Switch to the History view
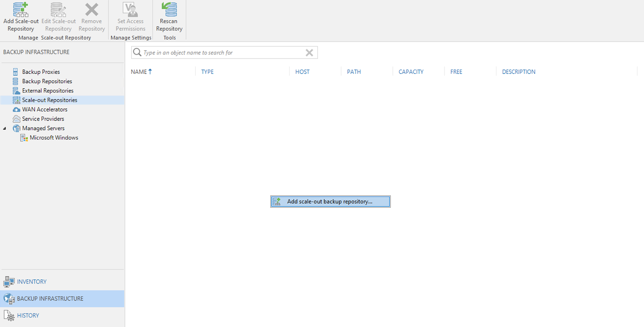Image resolution: width=644 pixels, height=327 pixels. coord(28,315)
